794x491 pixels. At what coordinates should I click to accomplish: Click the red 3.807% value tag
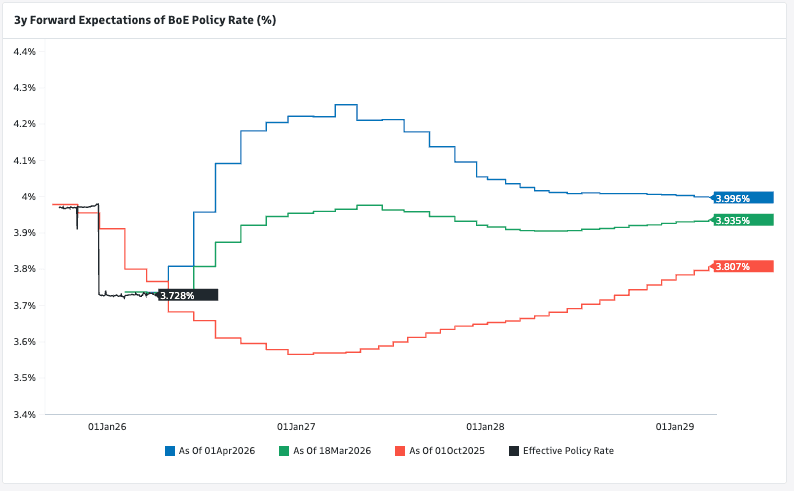(744, 266)
